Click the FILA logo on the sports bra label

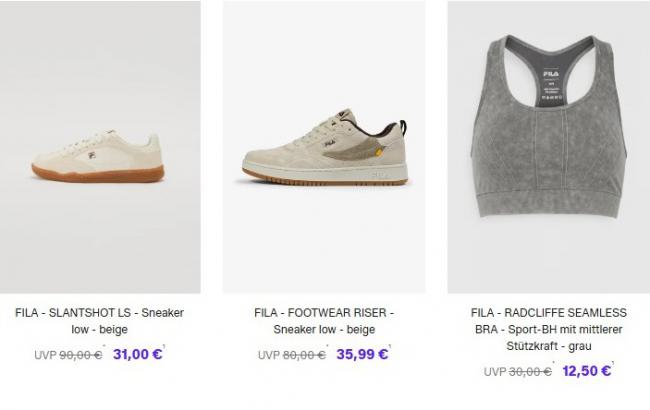[x=551, y=74]
